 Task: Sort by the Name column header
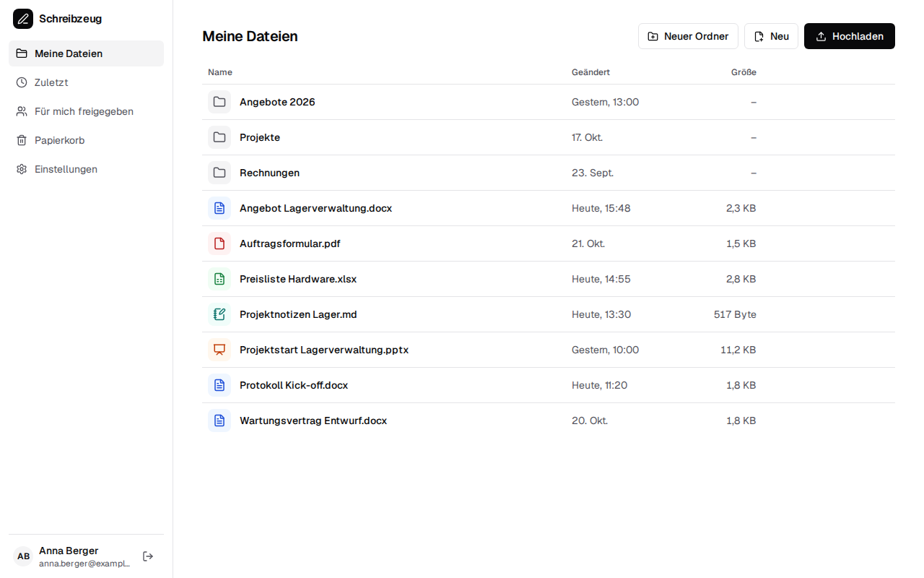pos(220,72)
